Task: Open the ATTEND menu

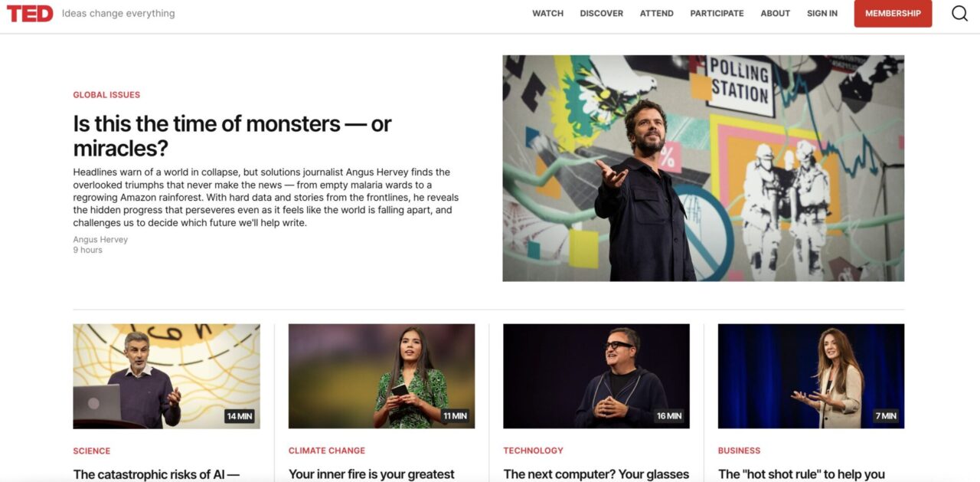Action: (657, 14)
